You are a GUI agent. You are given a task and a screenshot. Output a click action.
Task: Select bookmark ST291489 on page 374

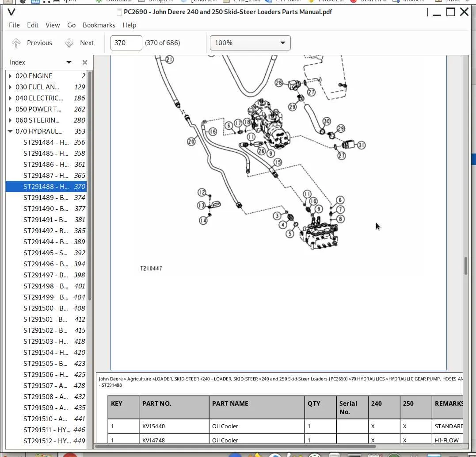[46, 197]
